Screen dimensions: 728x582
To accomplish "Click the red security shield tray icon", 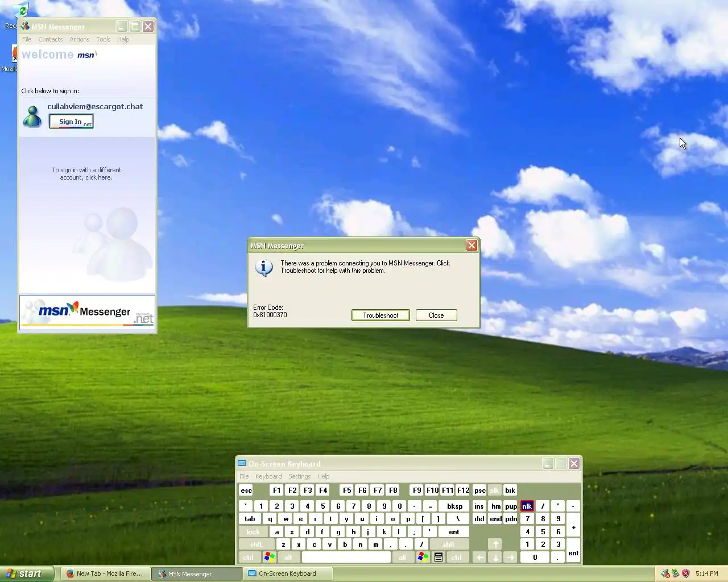I will pos(686,573).
